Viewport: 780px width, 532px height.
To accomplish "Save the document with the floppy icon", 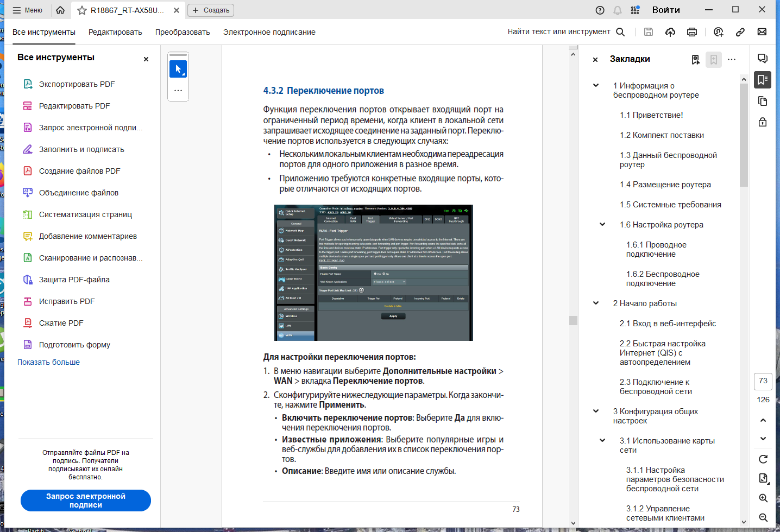I will click(649, 32).
